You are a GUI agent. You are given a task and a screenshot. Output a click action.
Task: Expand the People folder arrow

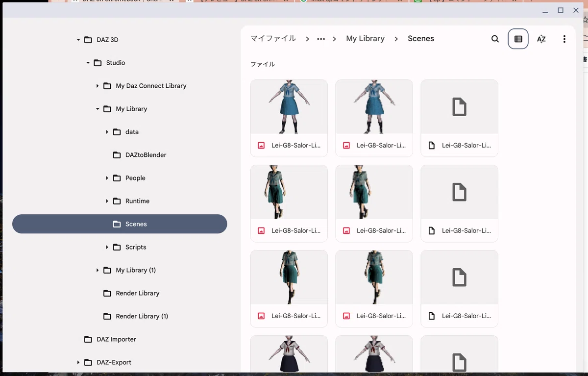point(107,178)
